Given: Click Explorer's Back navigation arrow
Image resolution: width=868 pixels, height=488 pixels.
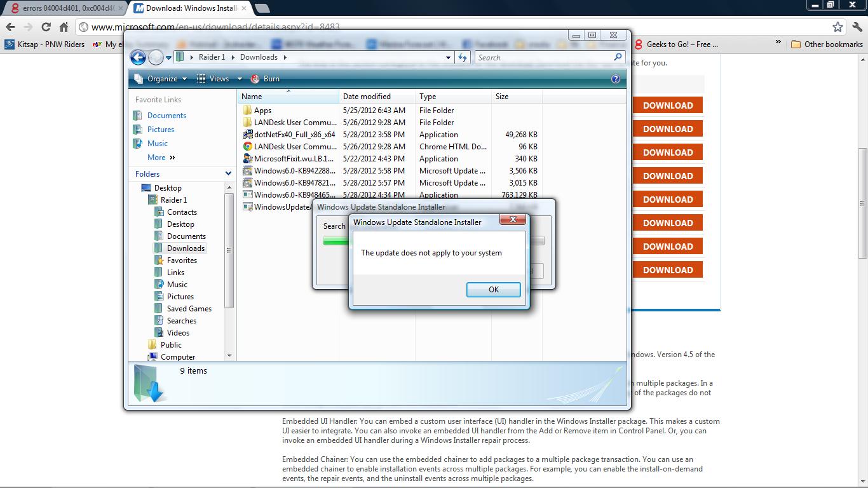Looking at the screenshot, I should coord(138,57).
